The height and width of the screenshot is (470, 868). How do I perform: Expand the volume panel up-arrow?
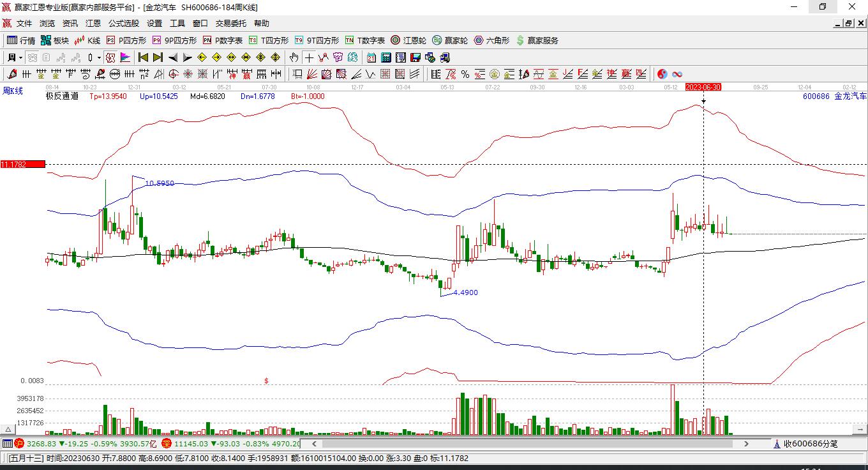coord(8,430)
